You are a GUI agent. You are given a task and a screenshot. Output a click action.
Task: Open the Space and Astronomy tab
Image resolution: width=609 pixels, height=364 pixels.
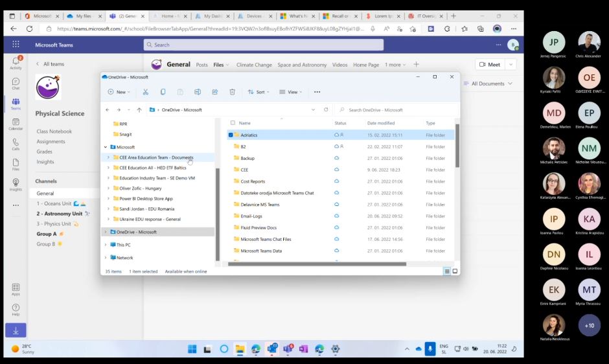302,65
